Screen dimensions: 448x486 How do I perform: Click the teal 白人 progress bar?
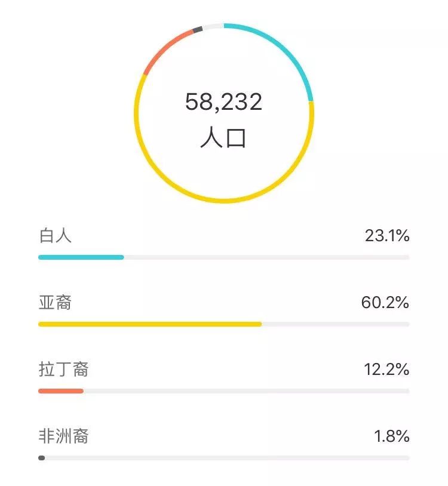81,257
